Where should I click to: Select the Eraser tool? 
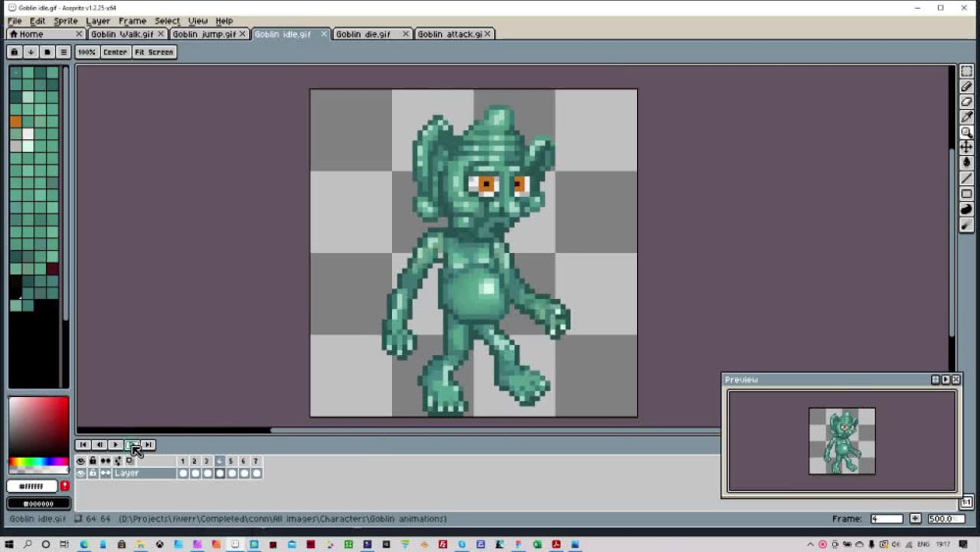coord(966,101)
